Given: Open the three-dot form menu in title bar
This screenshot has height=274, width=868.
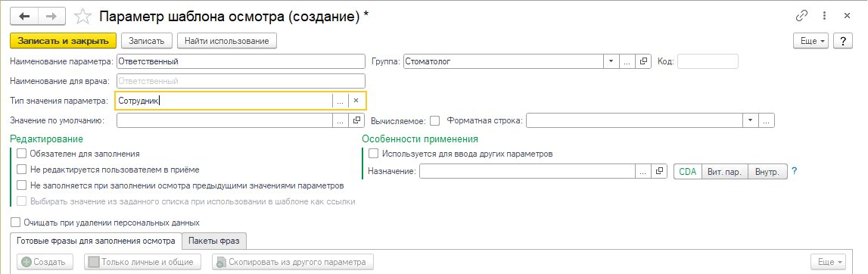Looking at the screenshot, I should pos(824,16).
